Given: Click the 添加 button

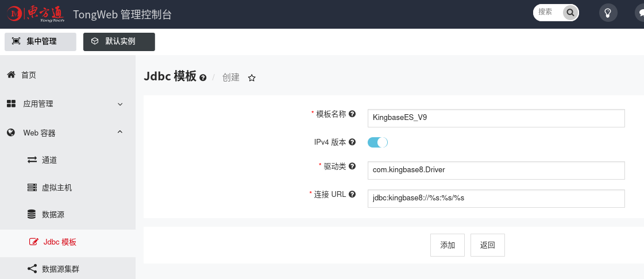Looking at the screenshot, I should pyautogui.click(x=448, y=245).
